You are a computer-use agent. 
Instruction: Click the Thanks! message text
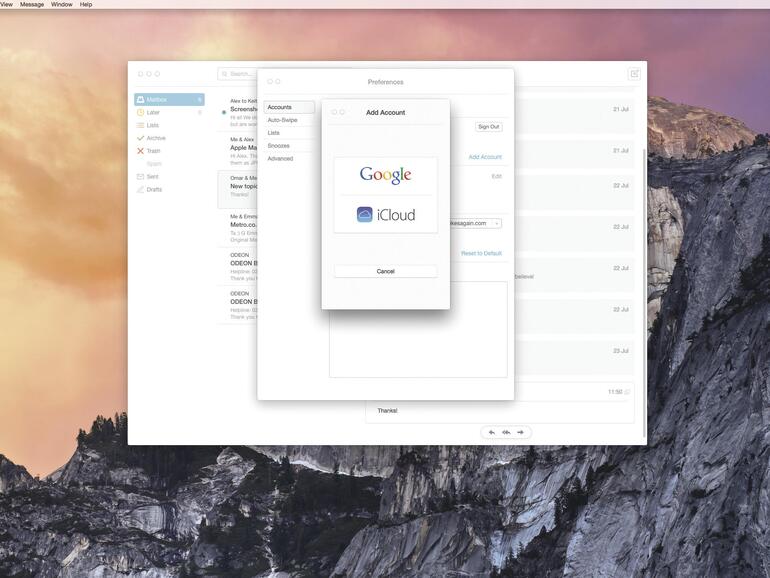pyautogui.click(x=387, y=411)
